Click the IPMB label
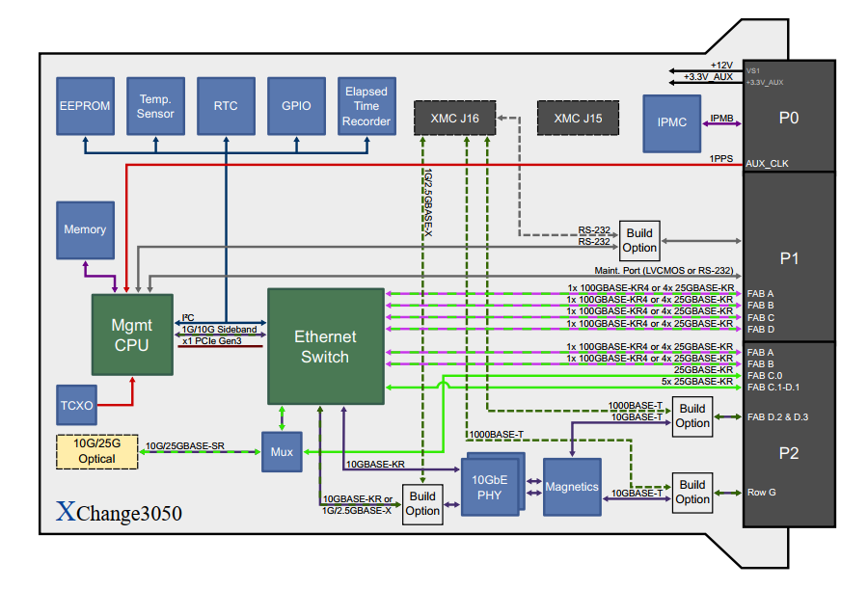868x589 pixels. click(x=721, y=118)
